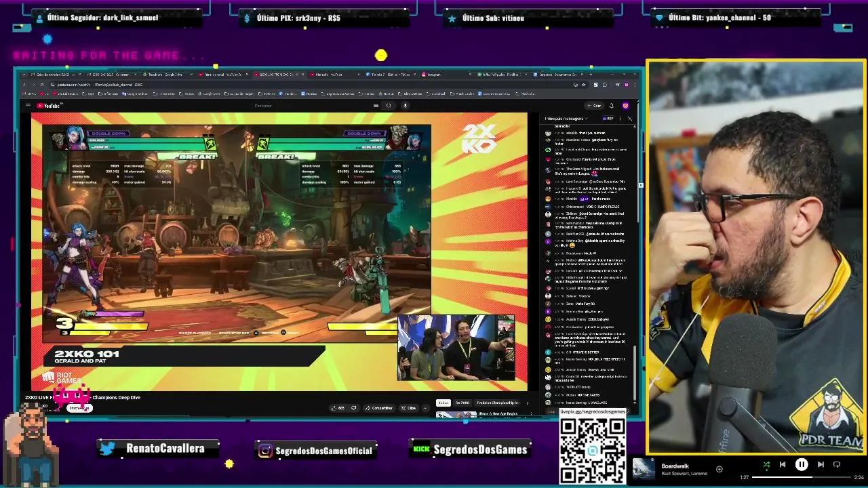Open the browser three-dot menu
This screenshot has height=488, width=868.
coord(635,85)
